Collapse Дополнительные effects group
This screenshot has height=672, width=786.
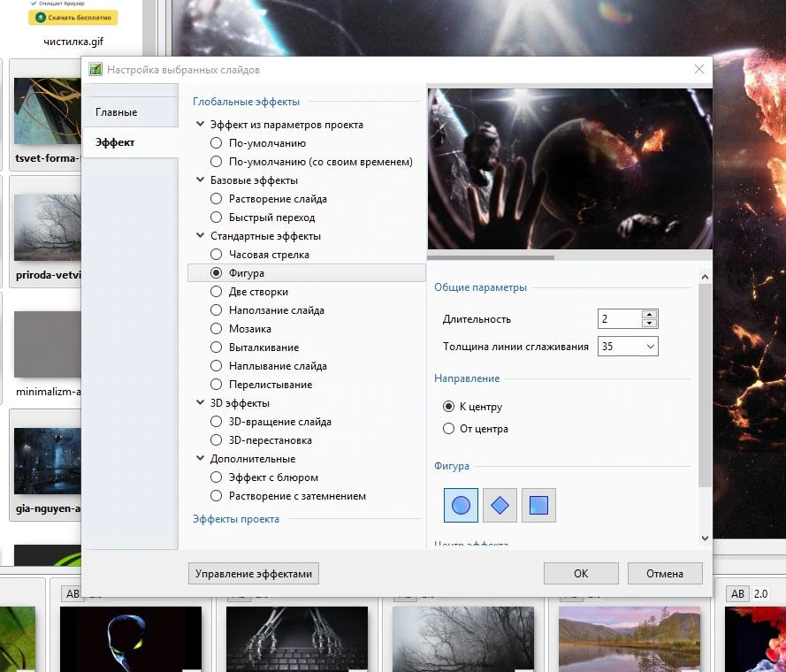coord(200,458)
